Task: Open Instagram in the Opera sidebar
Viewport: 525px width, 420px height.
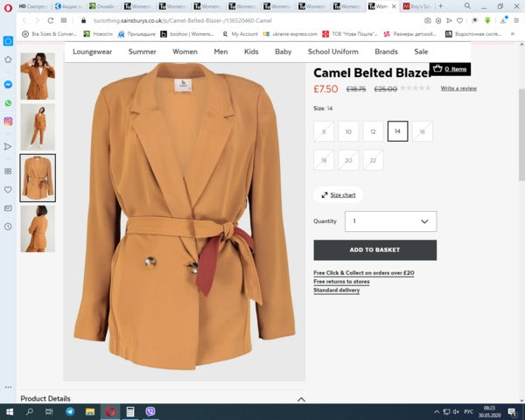Action: [8, 122]
